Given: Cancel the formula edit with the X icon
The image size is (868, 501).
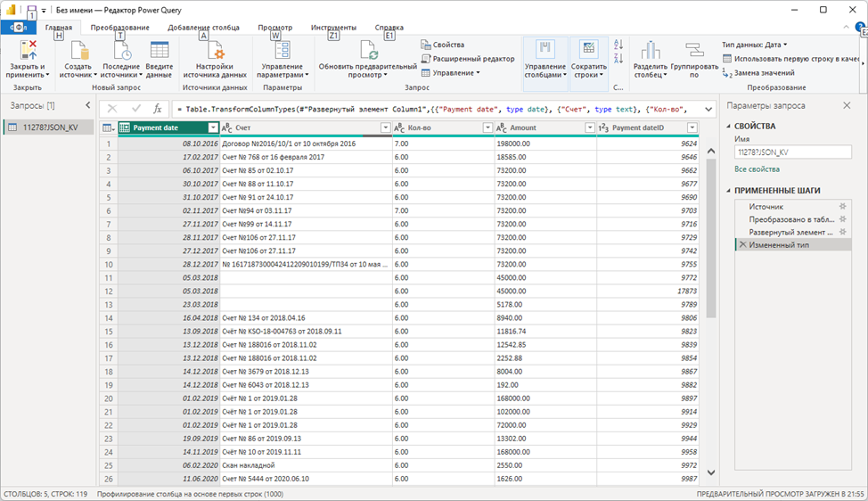Looking at the screenshot, I should click(x=112, y=109).
